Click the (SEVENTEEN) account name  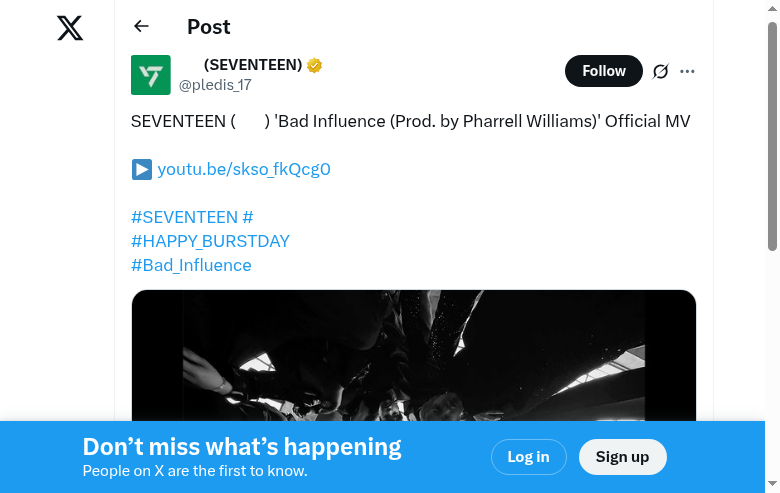tap(252, 65)
